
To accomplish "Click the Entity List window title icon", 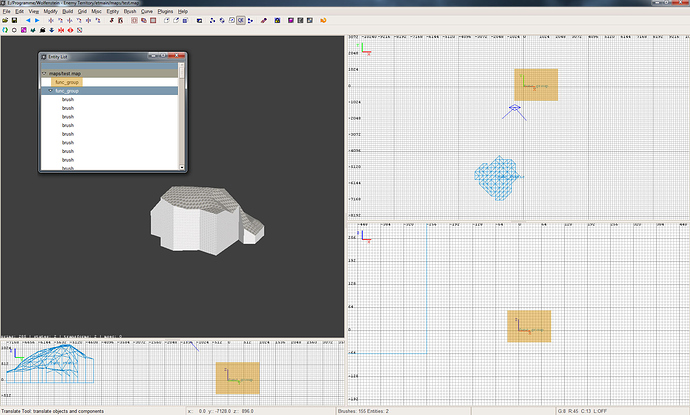I will (43, 59).
